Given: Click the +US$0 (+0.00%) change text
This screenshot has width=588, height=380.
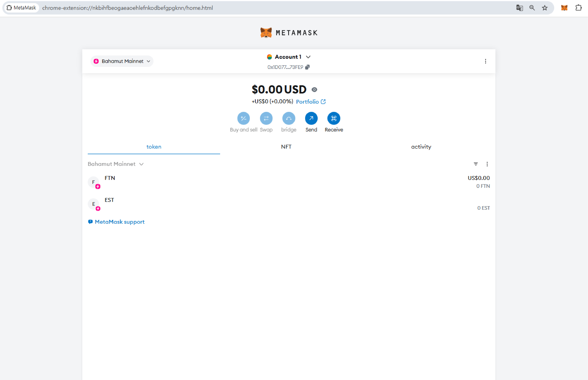Looking at the screenshot, I should 272,101.
